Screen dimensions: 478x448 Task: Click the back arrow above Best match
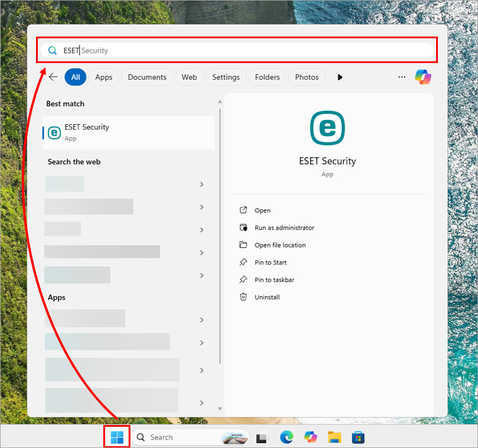[53, 77]
